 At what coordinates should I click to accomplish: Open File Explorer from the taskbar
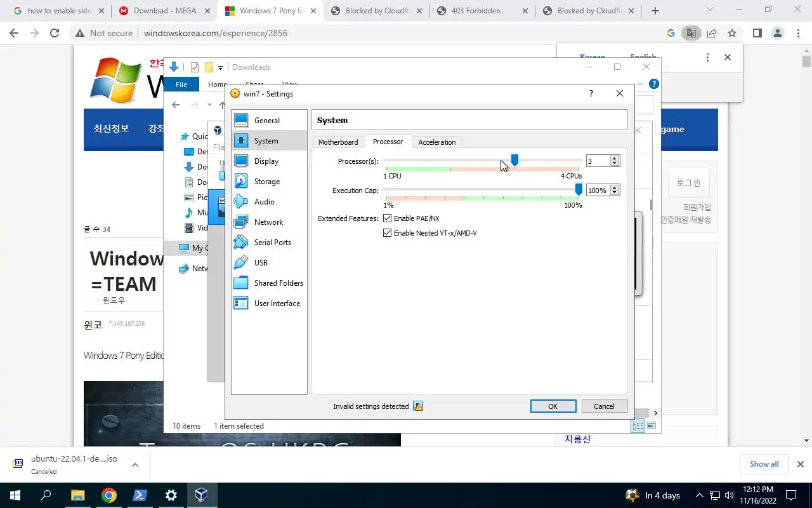pyautogui.click(x=77, y=495)
